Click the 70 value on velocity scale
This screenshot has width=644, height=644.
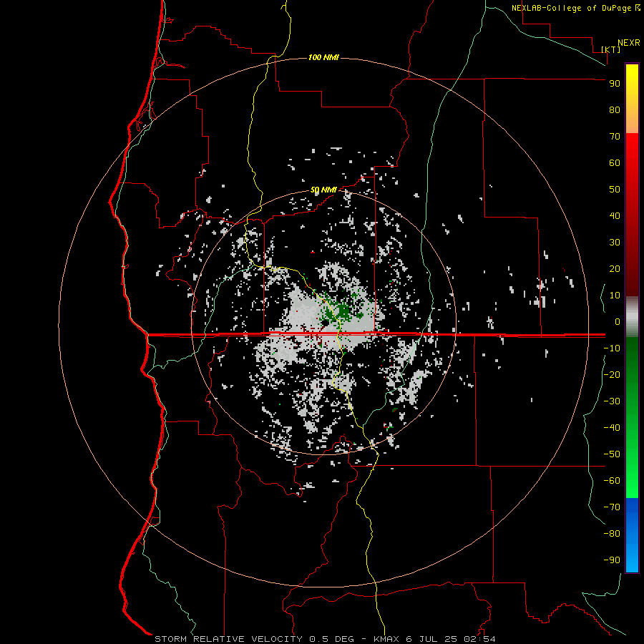(x=615, y=137)
